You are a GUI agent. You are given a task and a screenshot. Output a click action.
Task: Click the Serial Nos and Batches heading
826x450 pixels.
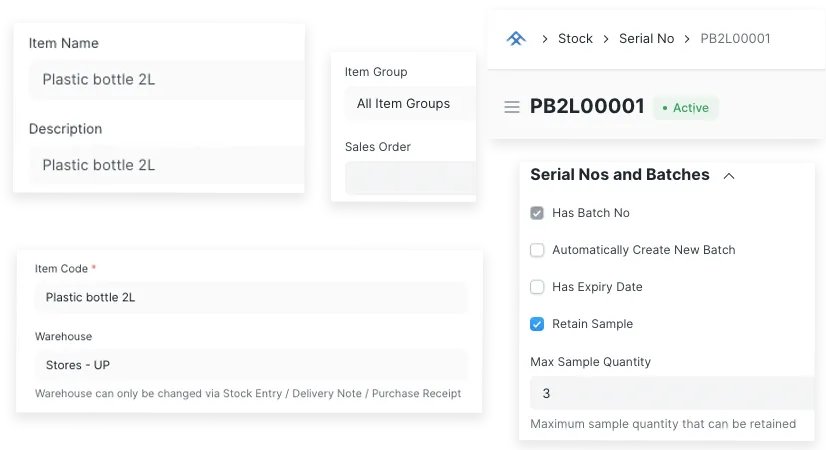[619, 175]
